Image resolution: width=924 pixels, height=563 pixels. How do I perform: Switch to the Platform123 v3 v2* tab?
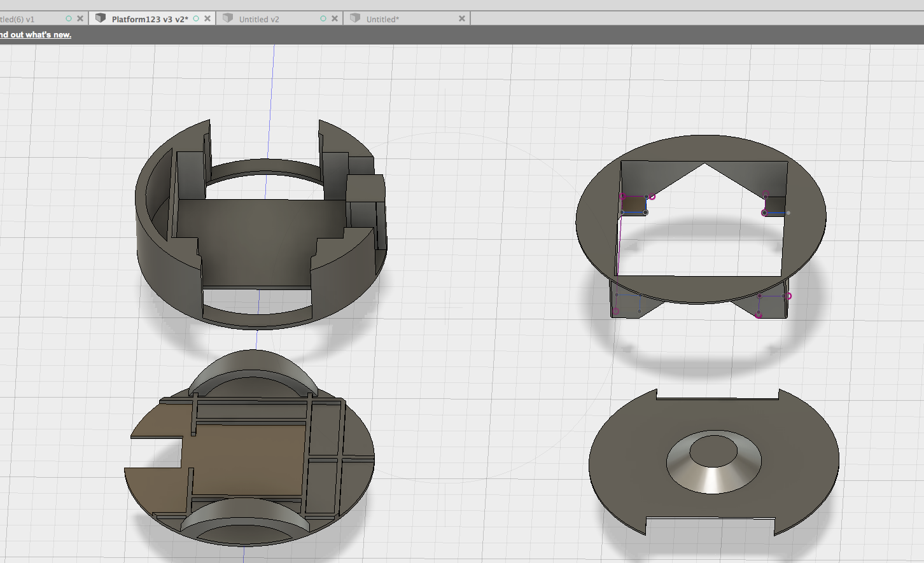click(x=150, y=19)
